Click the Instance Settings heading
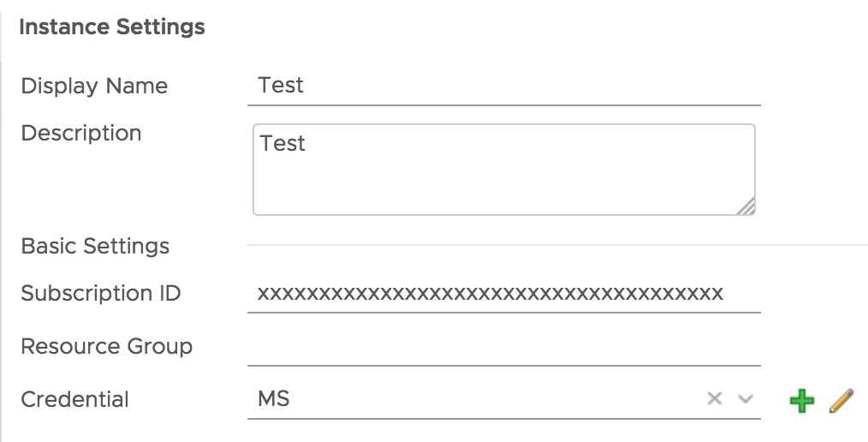This screenshot has height=442, width=868. pos(112,27)
